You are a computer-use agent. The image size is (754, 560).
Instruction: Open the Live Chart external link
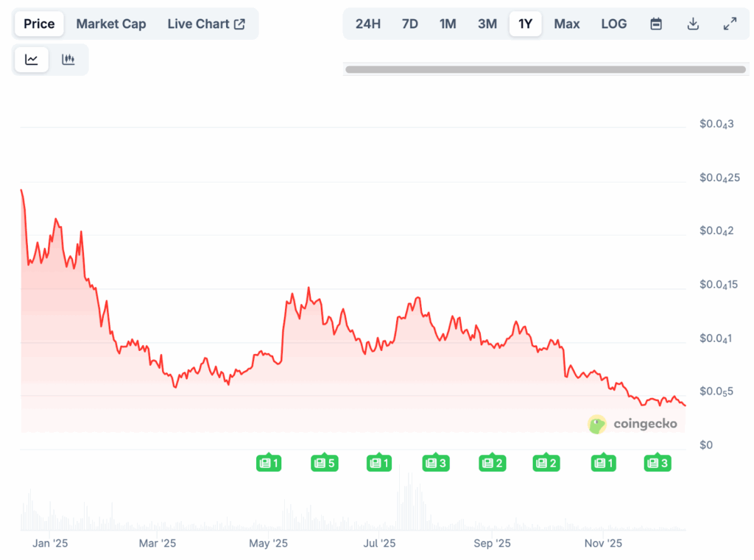click(206, 24)
